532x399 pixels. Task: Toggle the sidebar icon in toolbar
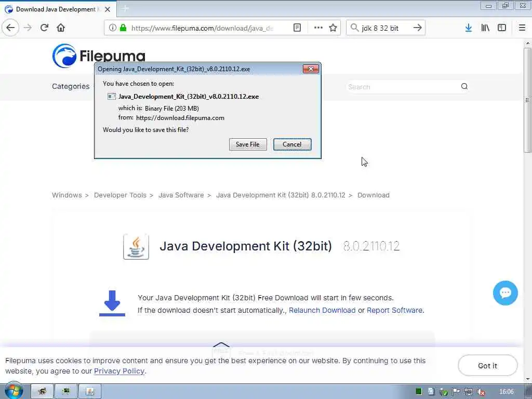502,28
